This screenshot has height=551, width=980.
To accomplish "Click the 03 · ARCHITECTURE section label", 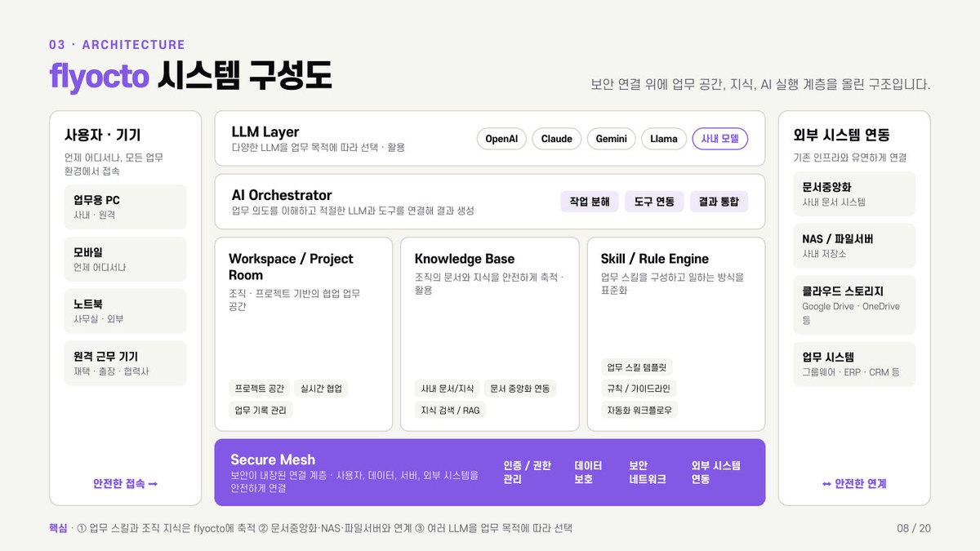I will [x=117, y=45].
